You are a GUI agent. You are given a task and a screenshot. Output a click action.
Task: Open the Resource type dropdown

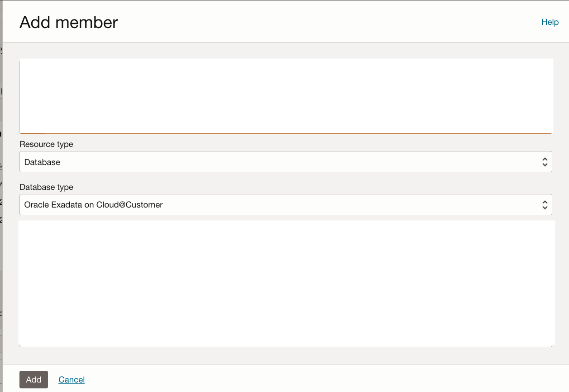click(285, 162)
